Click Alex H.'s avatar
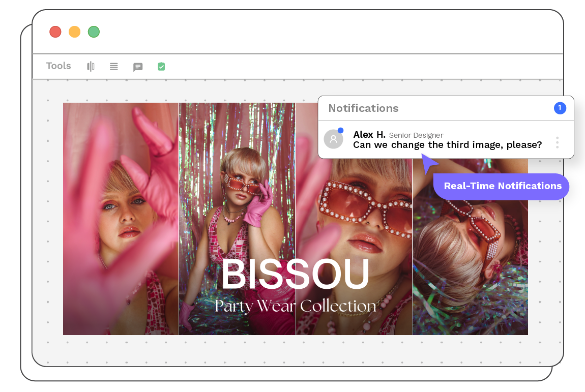The height and width of the screenshot is (392, 585). [334, 139]
